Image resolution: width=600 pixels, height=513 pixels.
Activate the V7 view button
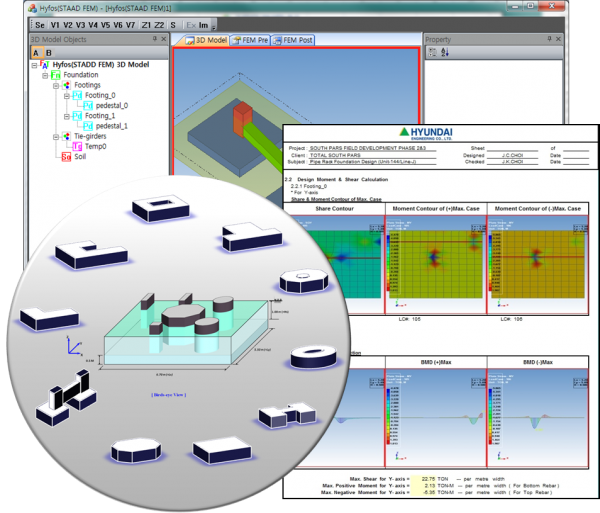click(131, 23)
